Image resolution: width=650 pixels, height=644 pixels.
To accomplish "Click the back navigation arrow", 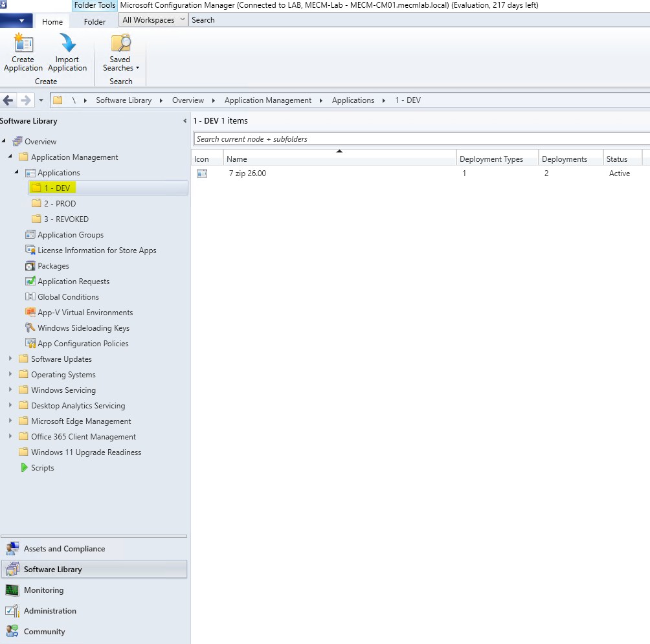I will pos(8,100).
